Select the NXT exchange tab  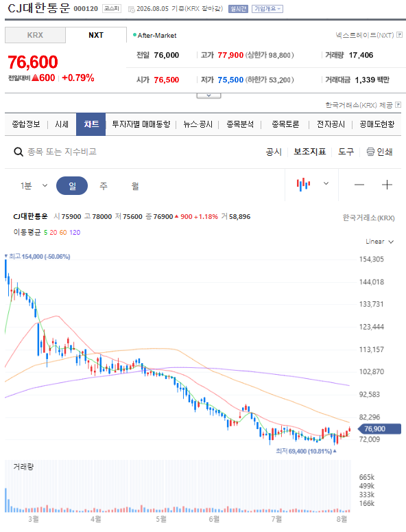[x=96, y=35]
